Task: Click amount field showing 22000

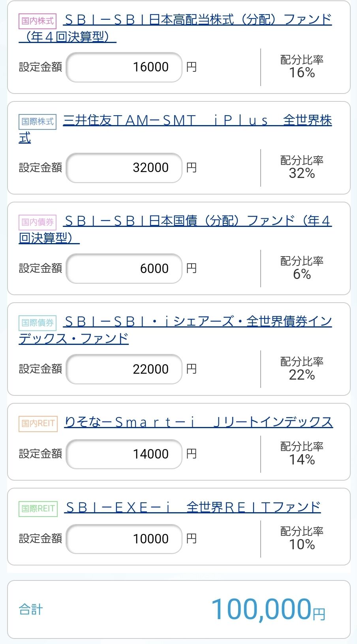Action: [124, 369]
